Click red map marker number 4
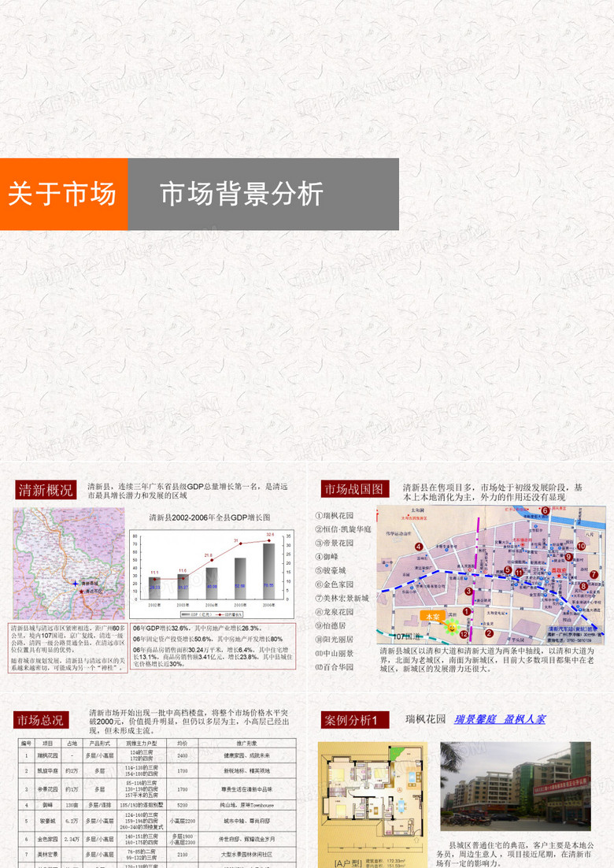Image resolution: width=614 pixels, height=868 pixels. (419, 547)
